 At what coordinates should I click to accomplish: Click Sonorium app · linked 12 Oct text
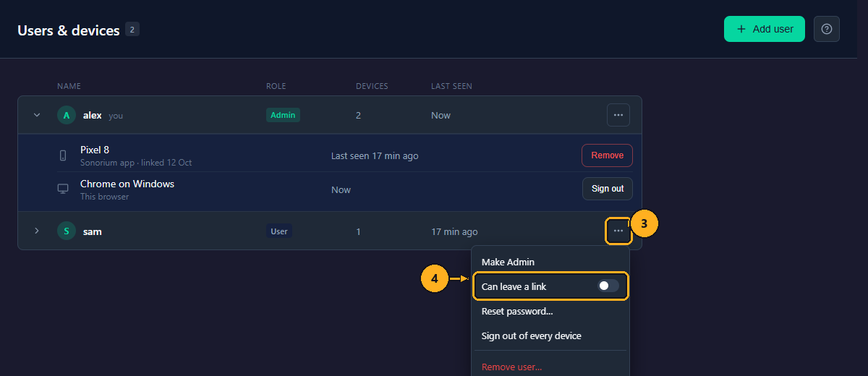tap(136, 163)
